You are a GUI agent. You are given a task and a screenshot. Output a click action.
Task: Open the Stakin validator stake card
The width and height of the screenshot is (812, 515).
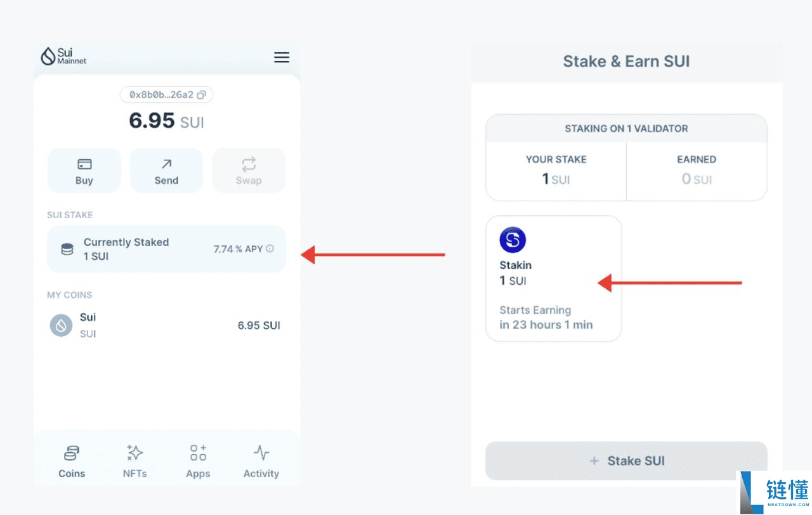click(553, 278)
